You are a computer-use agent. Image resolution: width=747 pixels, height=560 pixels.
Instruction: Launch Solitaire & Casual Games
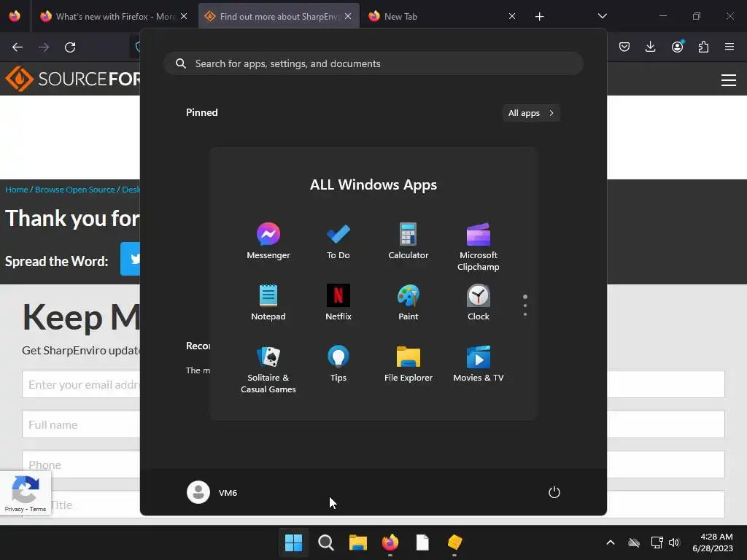tap(268, 370)
